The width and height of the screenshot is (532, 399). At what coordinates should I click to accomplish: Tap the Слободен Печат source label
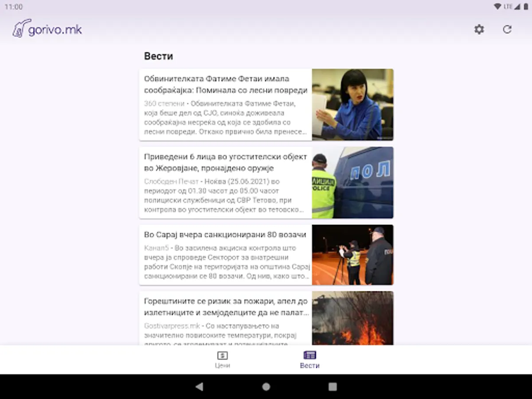click(171, 181)
